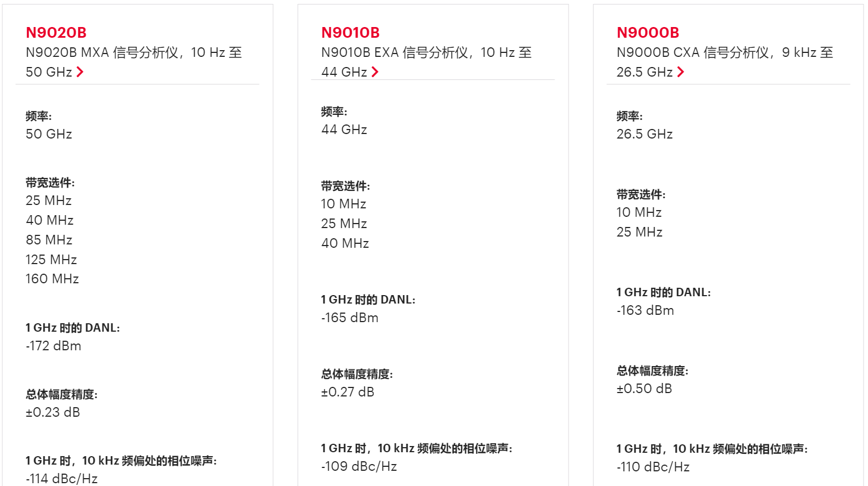This screenshot has height=486, width=868.
Task: Click the 125 MHz bandwidth option text
Action: tap(51, 260)
